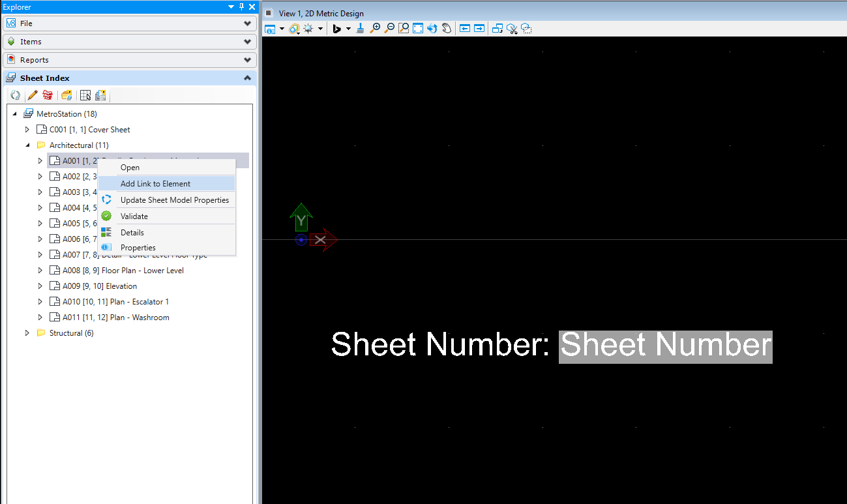Collapse the Sheet Index section chevron
Screen dimensions: 847x504
247,78
